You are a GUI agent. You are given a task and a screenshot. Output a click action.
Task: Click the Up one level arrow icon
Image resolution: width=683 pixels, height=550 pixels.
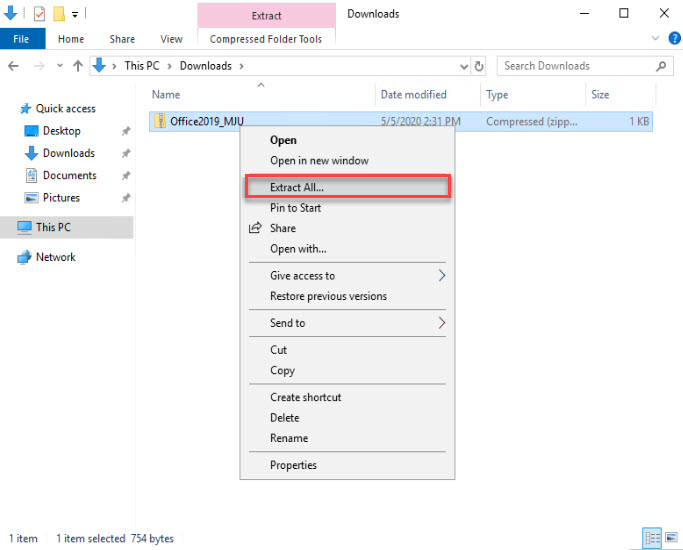pyautogui.click(x=77, y=66)
